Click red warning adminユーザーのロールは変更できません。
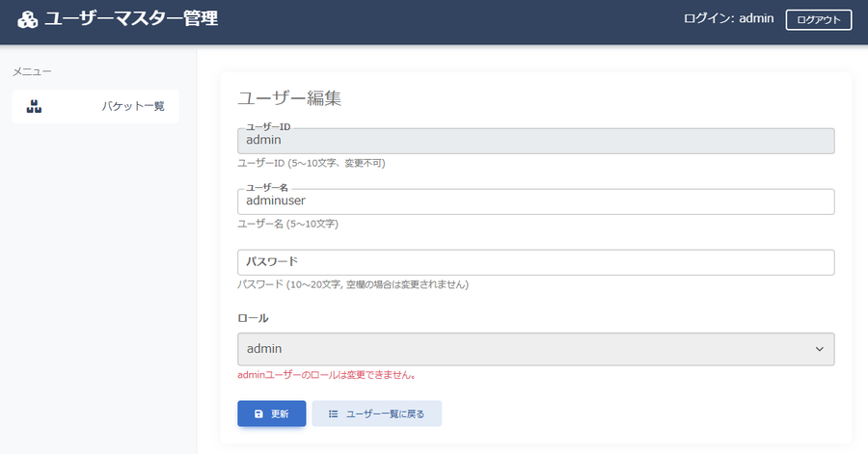This screenshot has height=454, width=868. pos(327,375)
